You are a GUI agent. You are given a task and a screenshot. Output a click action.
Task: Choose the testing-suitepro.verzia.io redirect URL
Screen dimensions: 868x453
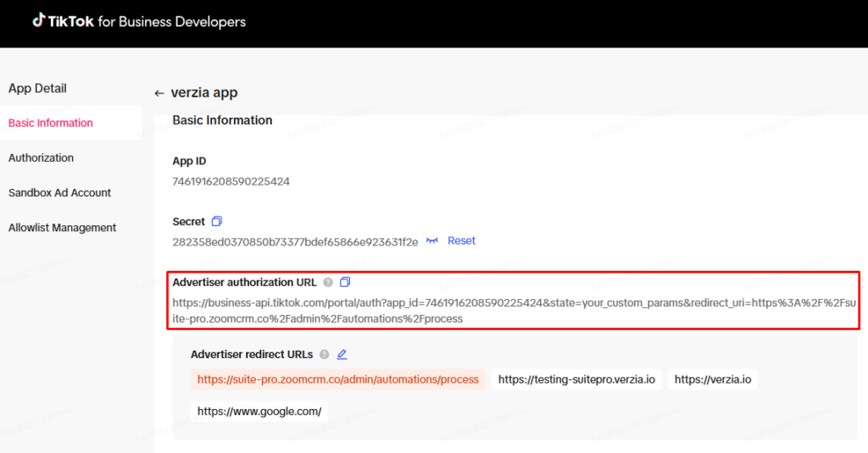(x=576, y=380)
